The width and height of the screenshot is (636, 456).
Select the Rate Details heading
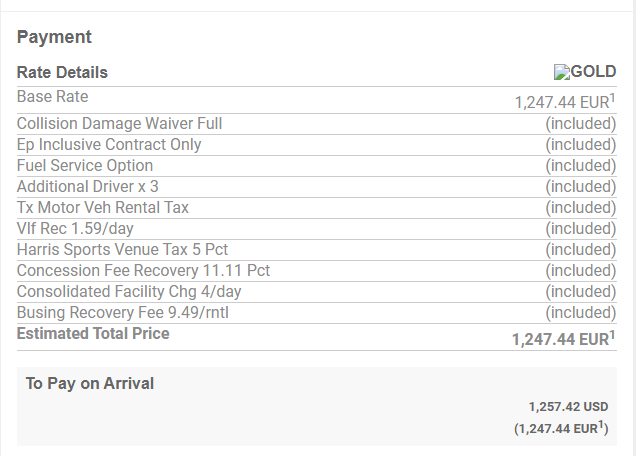coord(62,72)
